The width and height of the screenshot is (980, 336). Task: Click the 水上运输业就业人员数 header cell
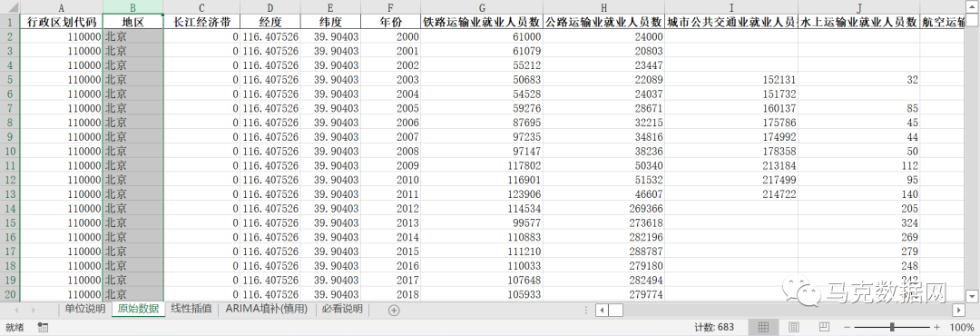click(x=858, y=22)
